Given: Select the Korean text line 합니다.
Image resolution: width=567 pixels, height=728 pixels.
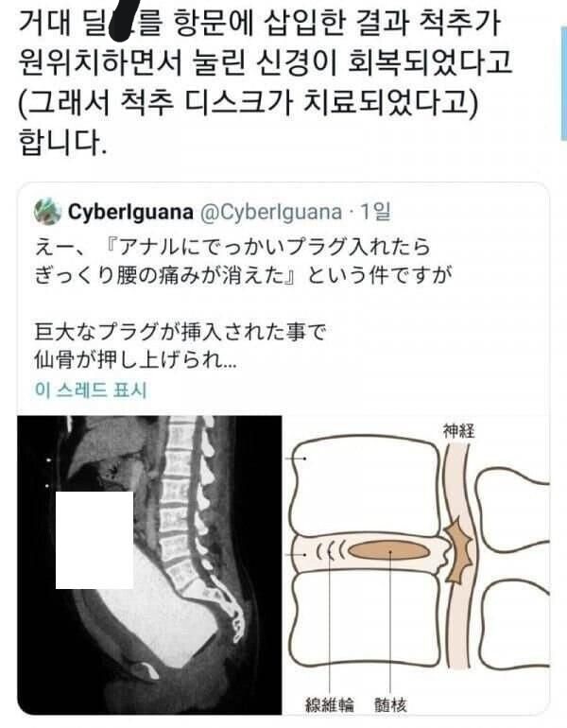Looking at the screenshot, I should [62, 141].
